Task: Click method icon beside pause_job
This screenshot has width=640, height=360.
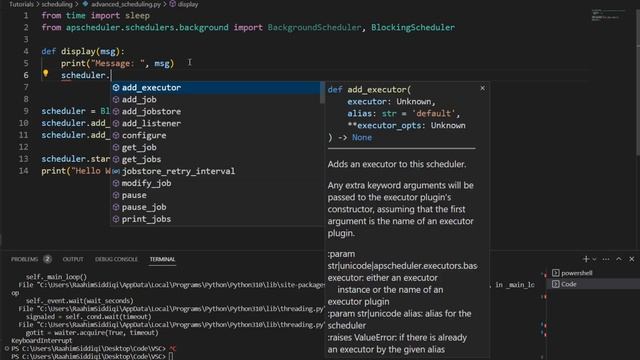Action: point(116,207)
